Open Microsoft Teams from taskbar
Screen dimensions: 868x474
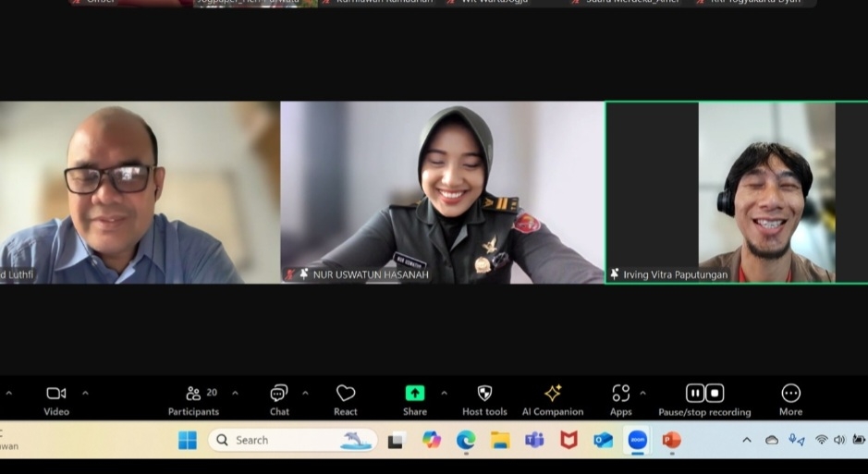534,440
